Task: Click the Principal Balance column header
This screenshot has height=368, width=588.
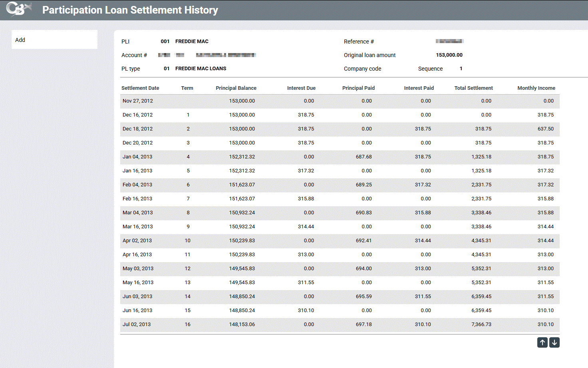Action: pos(236,88)
